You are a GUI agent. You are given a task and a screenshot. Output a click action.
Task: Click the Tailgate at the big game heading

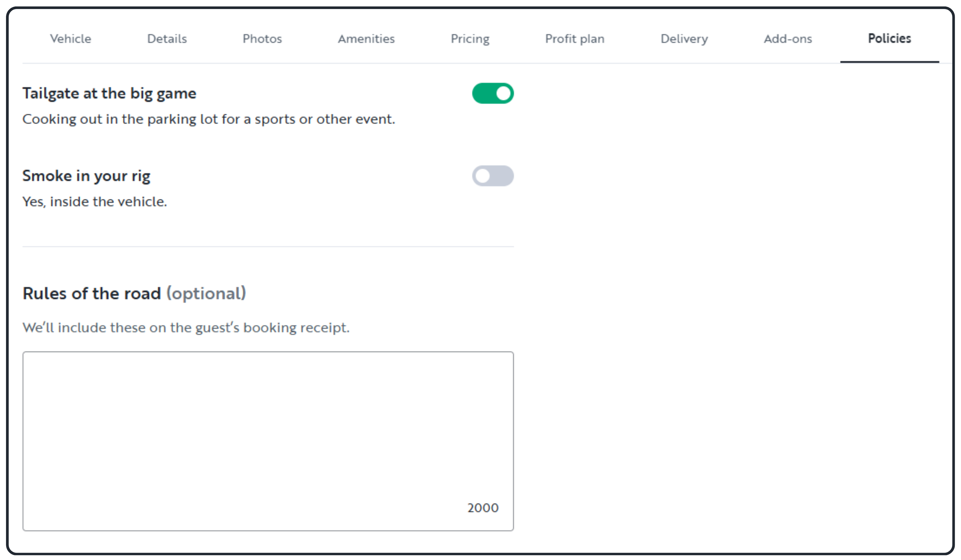110,94
